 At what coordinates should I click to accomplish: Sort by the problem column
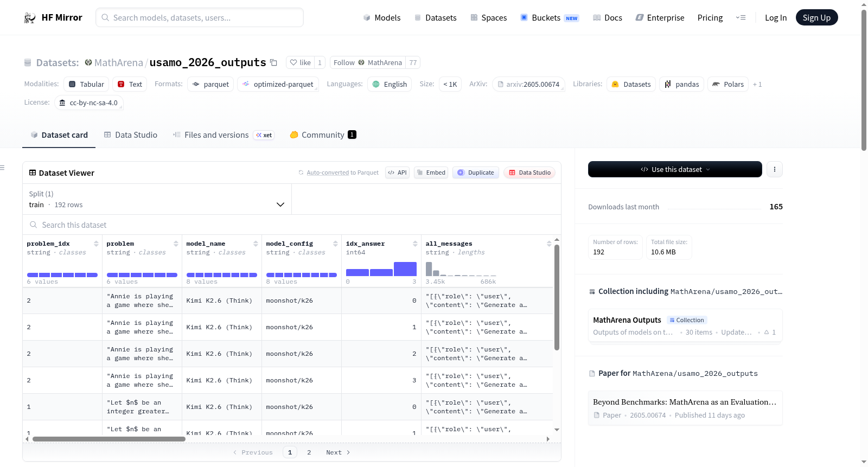(176, 244)
